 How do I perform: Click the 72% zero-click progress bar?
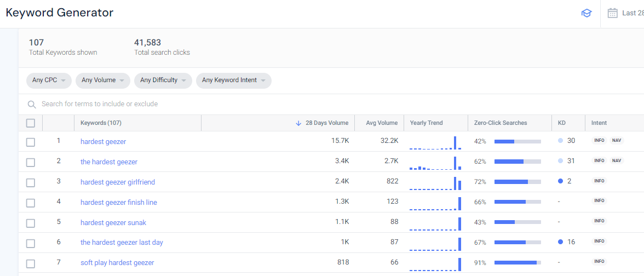(x=517, y=182)
